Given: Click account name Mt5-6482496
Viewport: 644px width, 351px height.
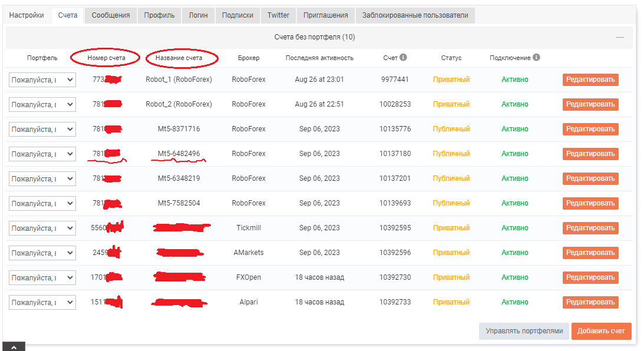Looking at the screenshot, I should click(179, 154).
